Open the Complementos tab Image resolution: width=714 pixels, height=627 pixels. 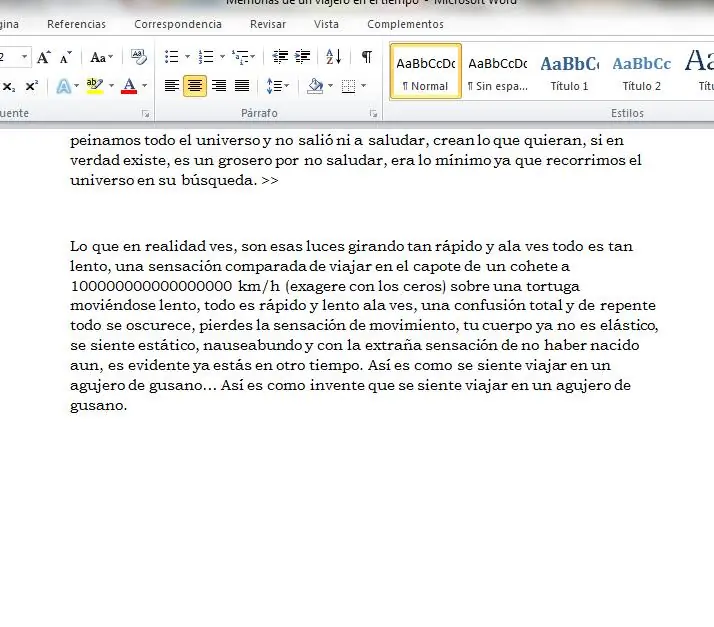click(405, 24)
